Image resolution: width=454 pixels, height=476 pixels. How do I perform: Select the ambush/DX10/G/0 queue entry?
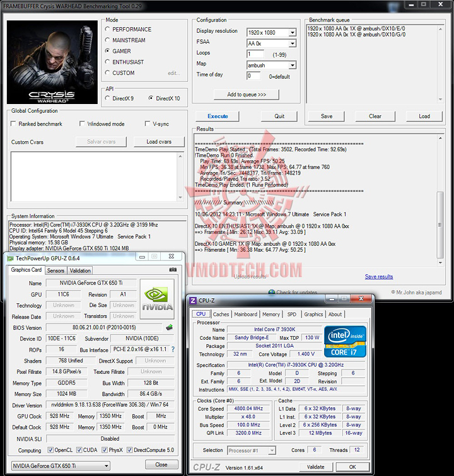(x=356, y=34)
